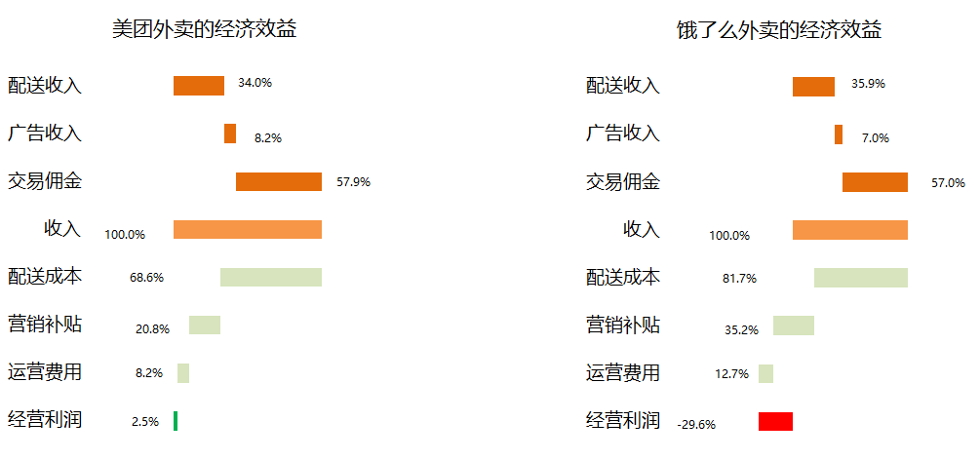Click chart title 饿了么外卖的经济效益
The width and height of the screenshot is (980, 460).
(779, 30)
